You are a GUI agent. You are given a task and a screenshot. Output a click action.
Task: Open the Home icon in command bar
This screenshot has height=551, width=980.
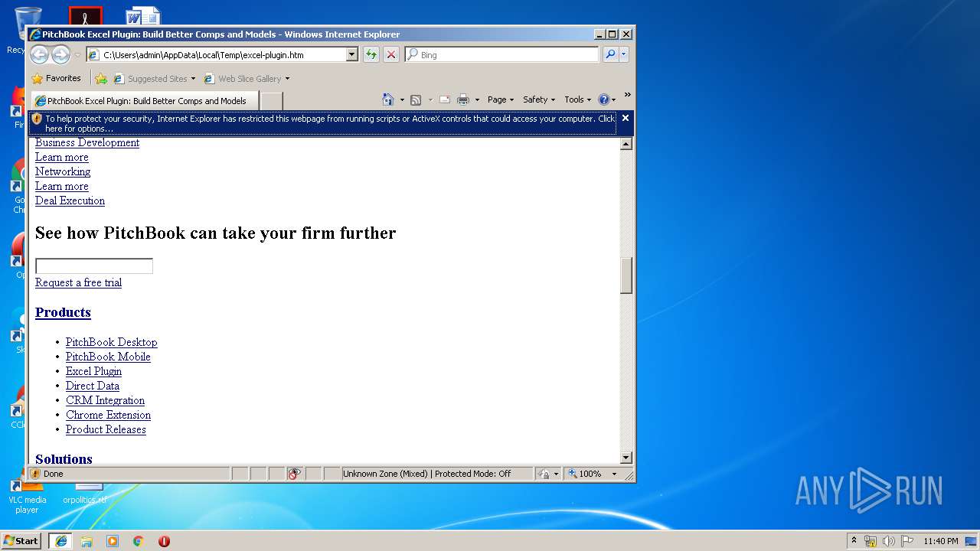[x=388, y=99]
